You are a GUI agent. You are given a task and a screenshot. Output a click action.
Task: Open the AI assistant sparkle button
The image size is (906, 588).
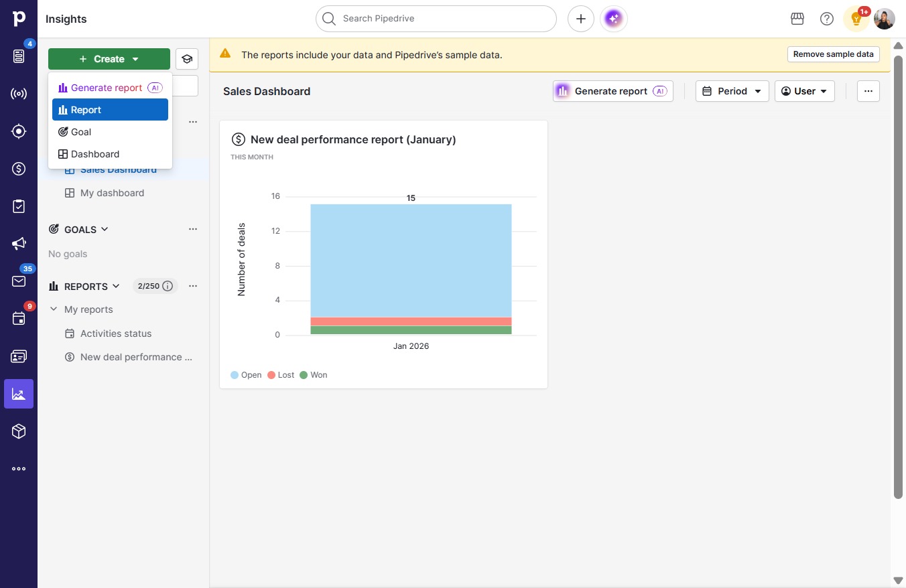614,19
